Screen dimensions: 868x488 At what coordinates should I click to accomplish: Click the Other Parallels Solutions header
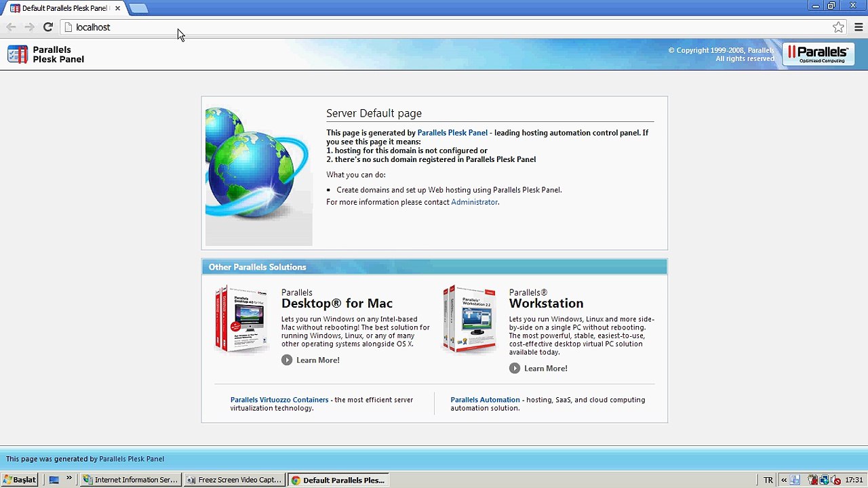click(x=257, y=267)
